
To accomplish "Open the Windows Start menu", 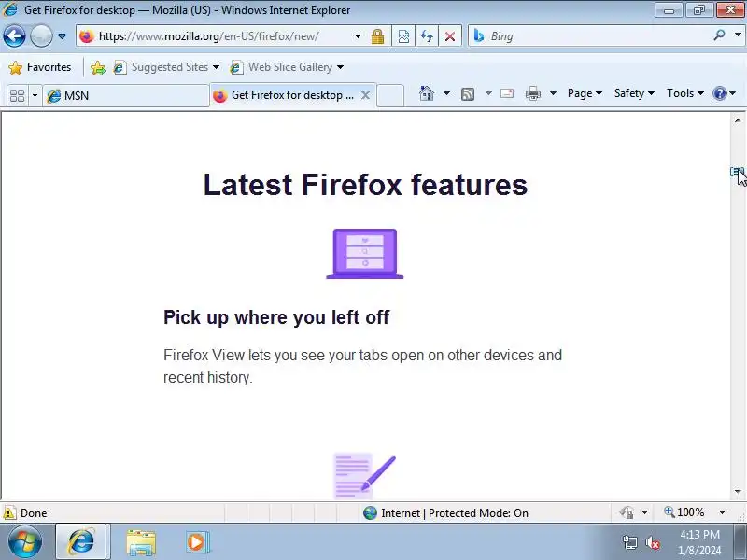I will point(25,542).
